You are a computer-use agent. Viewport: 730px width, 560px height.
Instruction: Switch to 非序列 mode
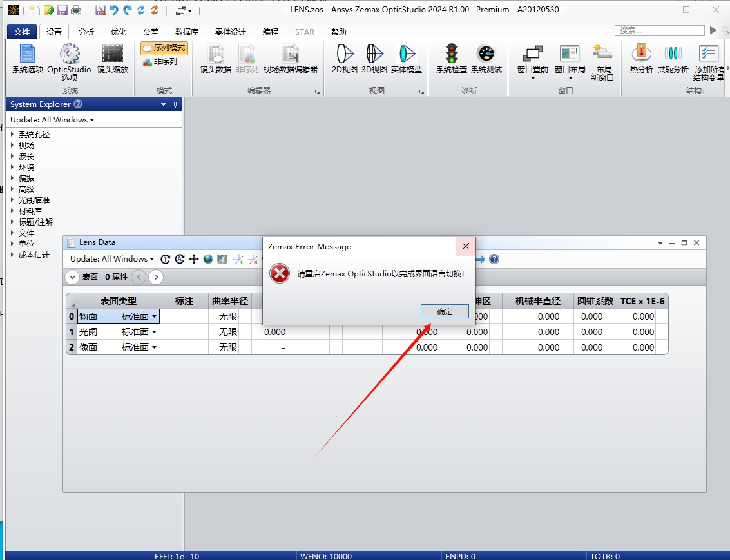160,62
